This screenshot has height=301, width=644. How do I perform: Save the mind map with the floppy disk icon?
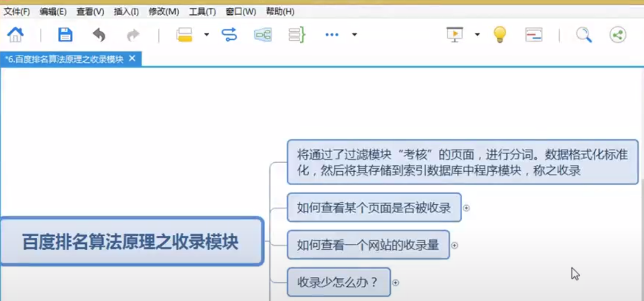[x=65, y=34]
